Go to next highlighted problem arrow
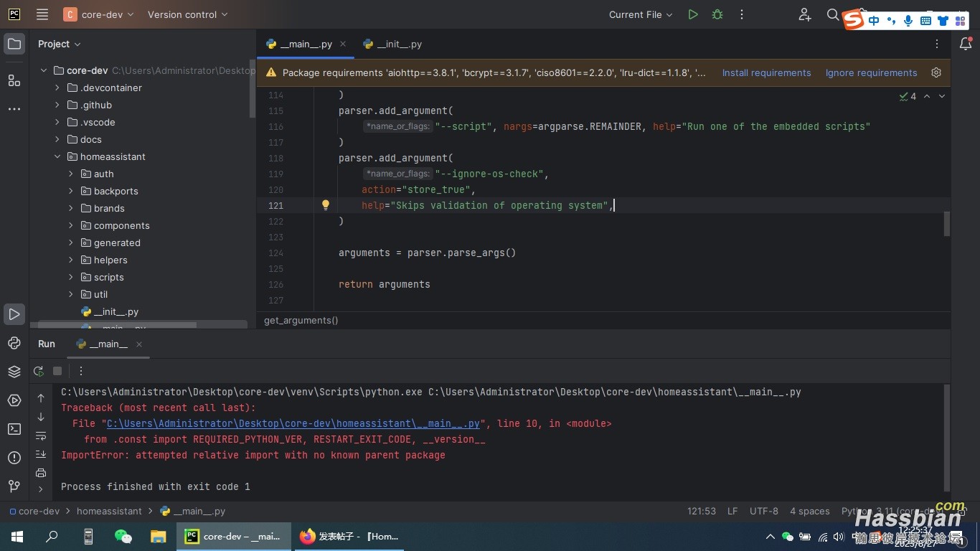This screenshot has width=980, height=551. [x=942, y=96]
